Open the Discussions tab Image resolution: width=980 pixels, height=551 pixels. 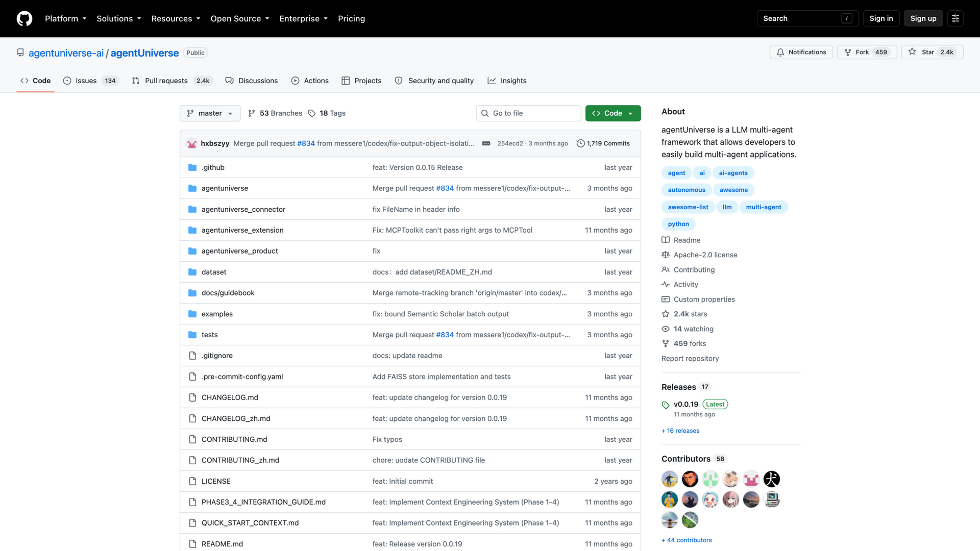point(252,81)
